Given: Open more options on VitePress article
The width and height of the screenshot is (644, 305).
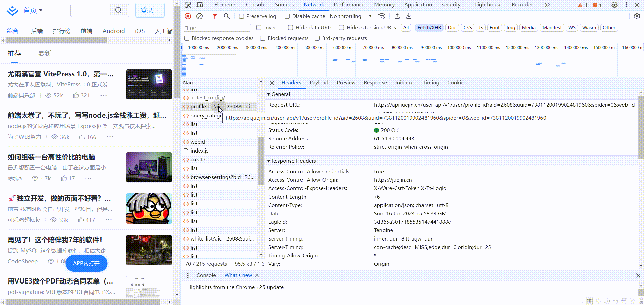Looking at the screenshot, I should pos(104,95).
